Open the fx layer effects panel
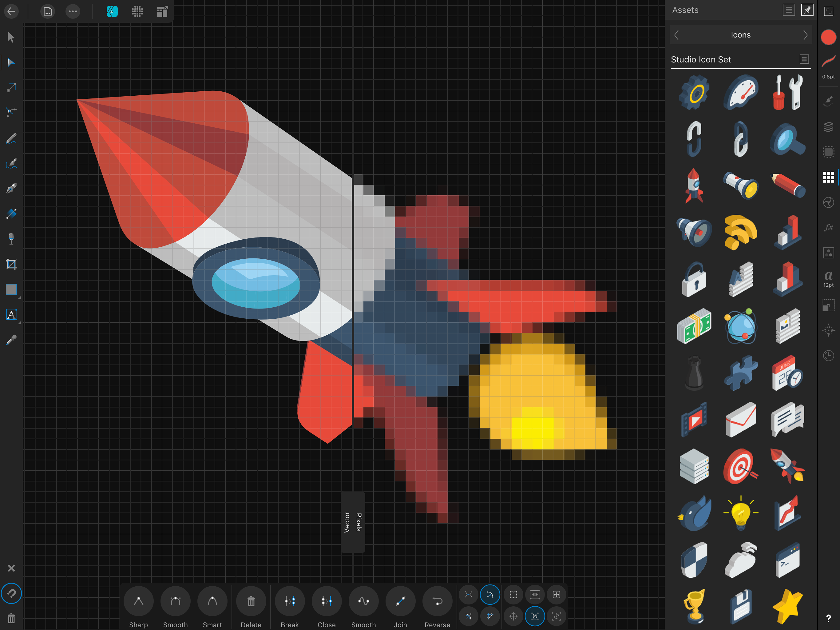 (x=828, y=227)
